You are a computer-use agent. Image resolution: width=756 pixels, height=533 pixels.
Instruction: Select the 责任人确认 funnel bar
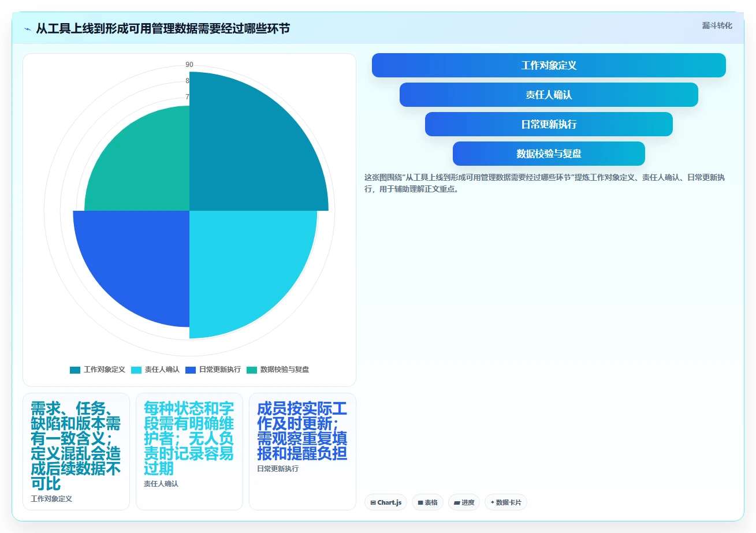549,95
